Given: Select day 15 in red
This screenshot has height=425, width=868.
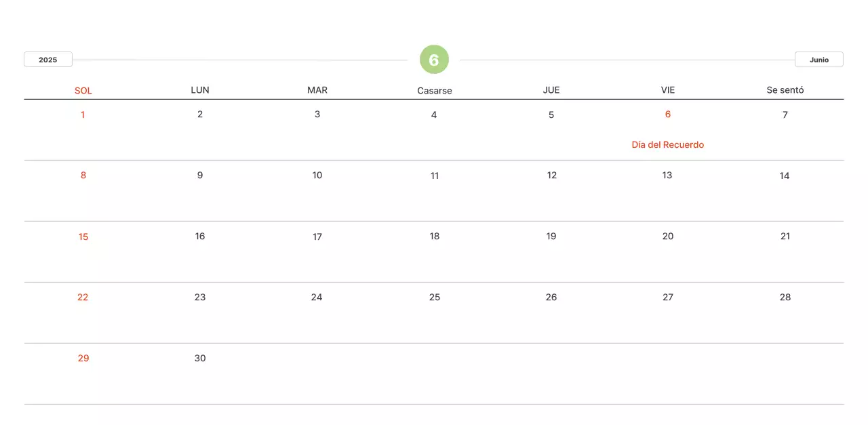Looking at the screenshot, I should tap(83, 237).
